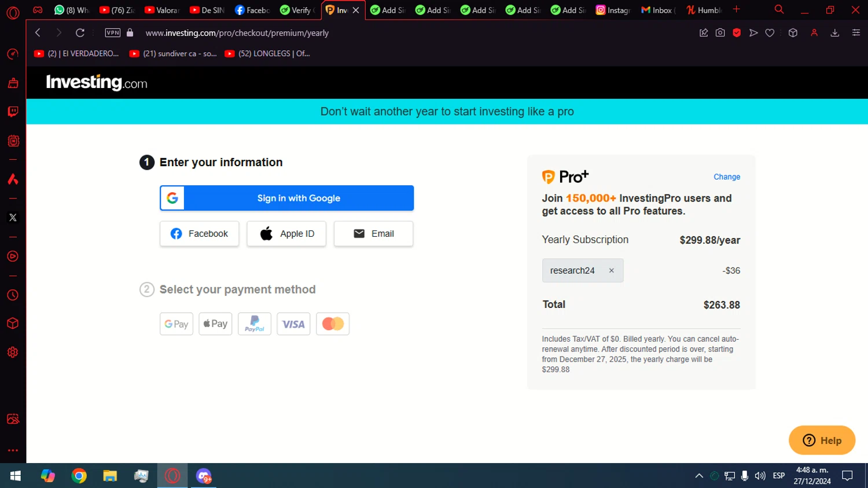This screenshot has height=488, width=868.
Task: Switch to the Humble tab
Action: 704,10
